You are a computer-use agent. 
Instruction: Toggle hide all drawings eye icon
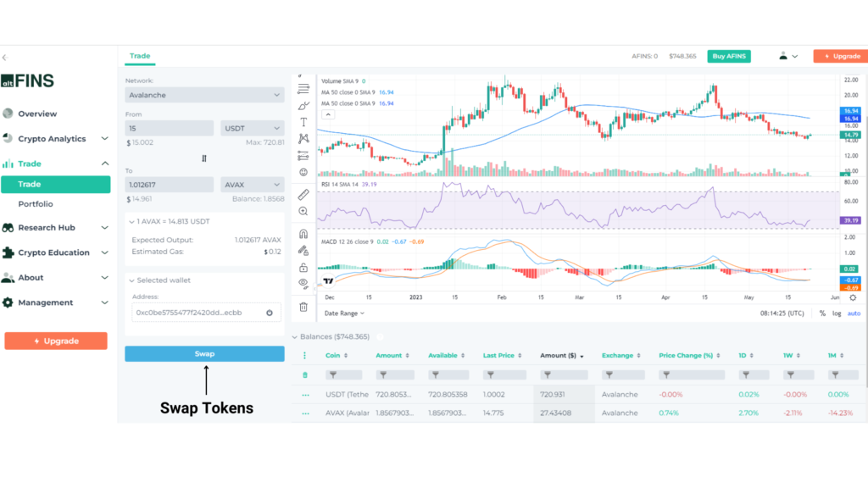tap(303, 284)
